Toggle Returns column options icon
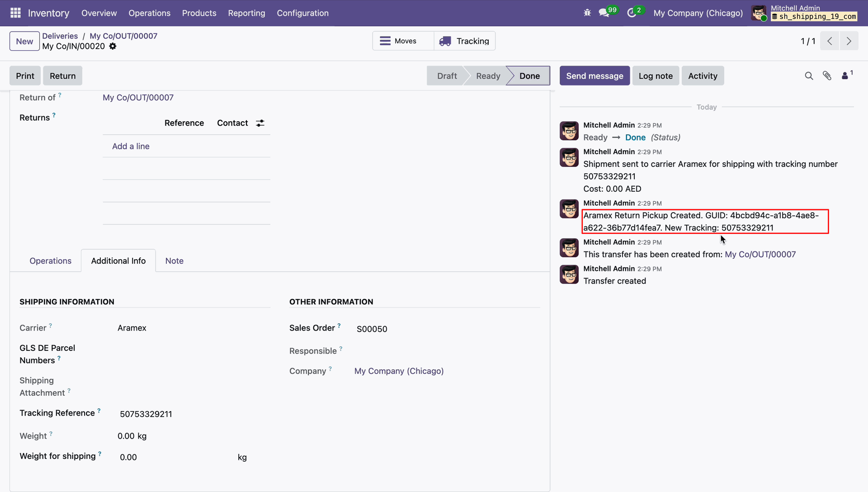This screenshot has height=492, width=868. pos(260,123)
